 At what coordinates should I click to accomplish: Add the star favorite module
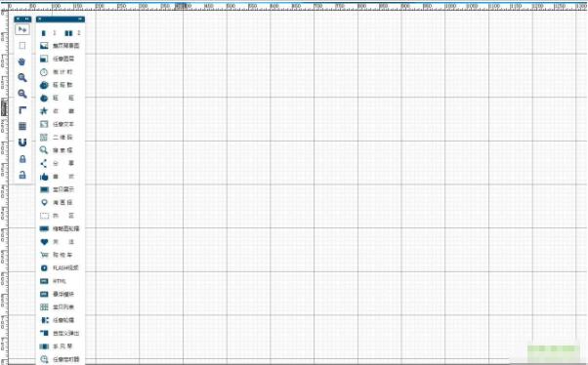58,111
